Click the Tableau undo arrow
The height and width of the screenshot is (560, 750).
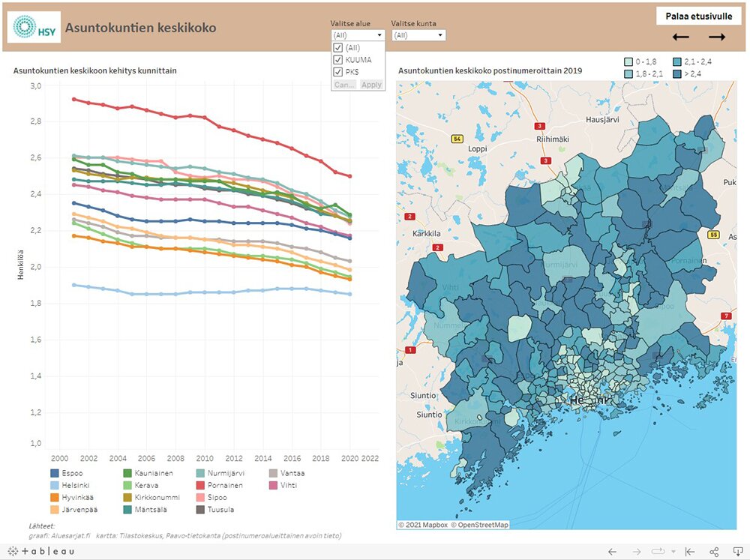pos(612,552)
